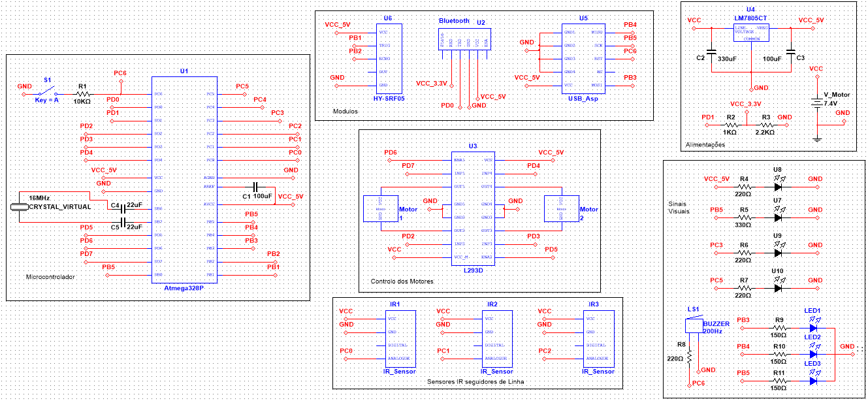Click the blue LED1 diode symbol
The height and width of the screenshot is (401, 868).
tap(814, 328)
